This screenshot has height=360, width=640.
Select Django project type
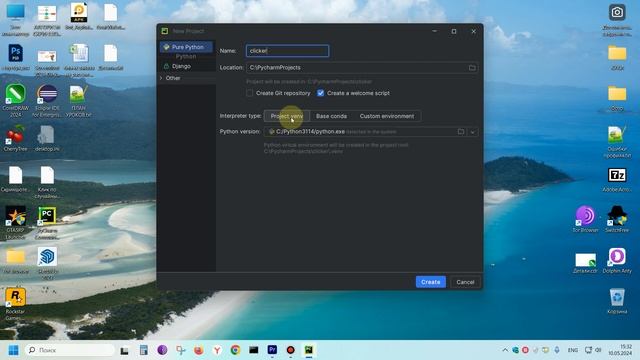coord(181,66)
